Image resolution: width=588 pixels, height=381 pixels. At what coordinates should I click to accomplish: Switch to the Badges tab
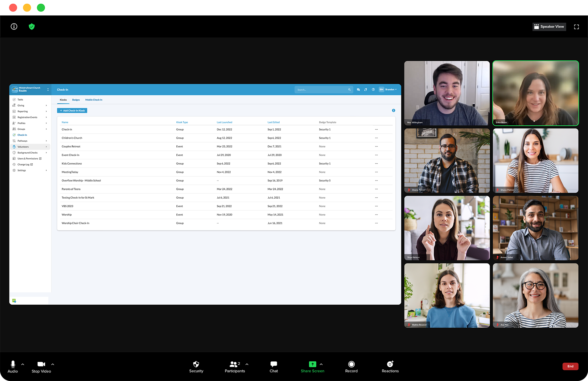point(76,100)
